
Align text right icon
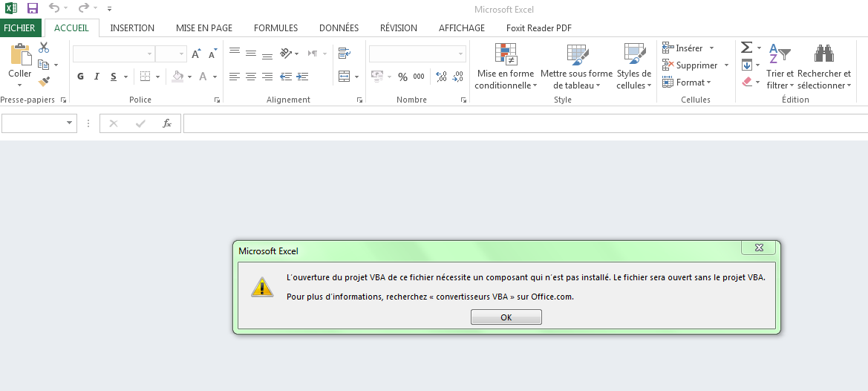(x=267, y=77)
